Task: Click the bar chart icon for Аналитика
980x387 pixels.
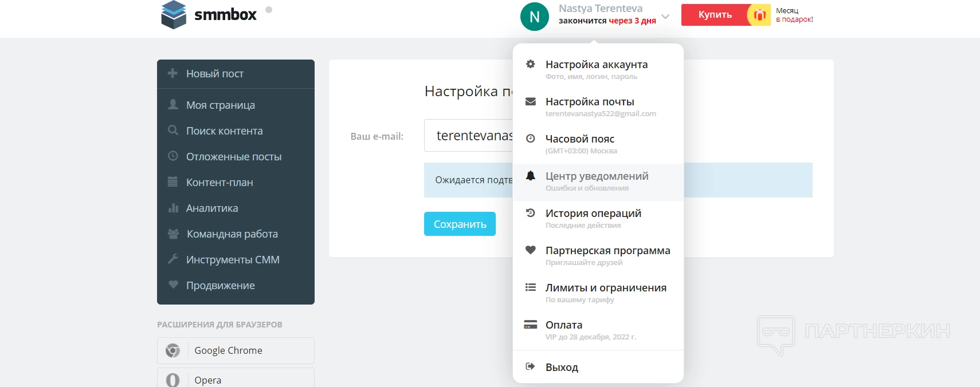Action: pyautogui.click(x=173, y=208)
